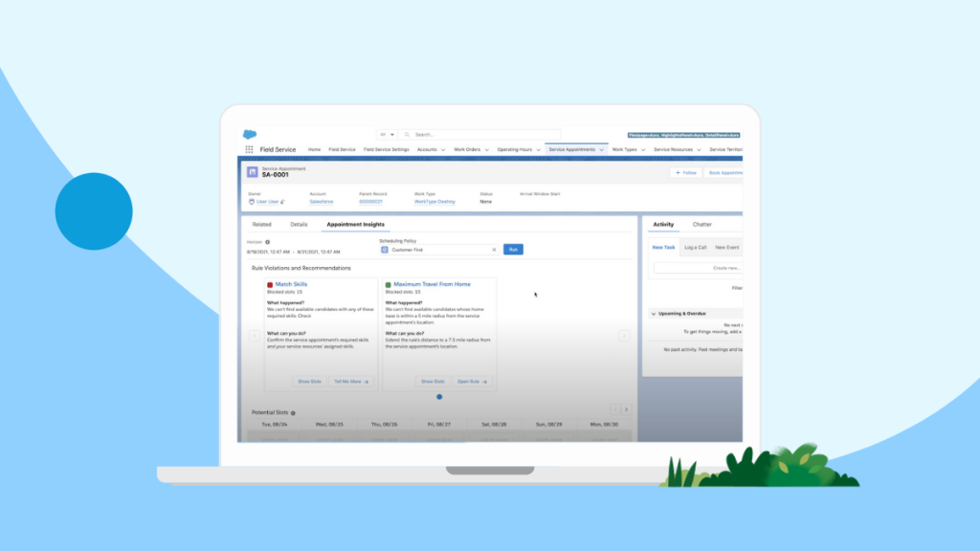Open the Accounts menu chevron
This screenshot has width=980, height=551.
444,149
